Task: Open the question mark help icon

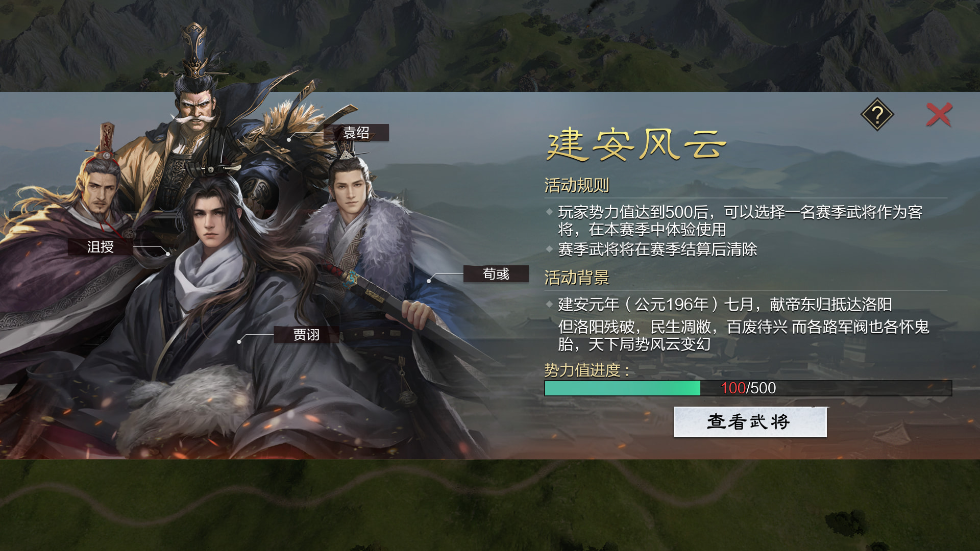Action: [x=877, y=115]
